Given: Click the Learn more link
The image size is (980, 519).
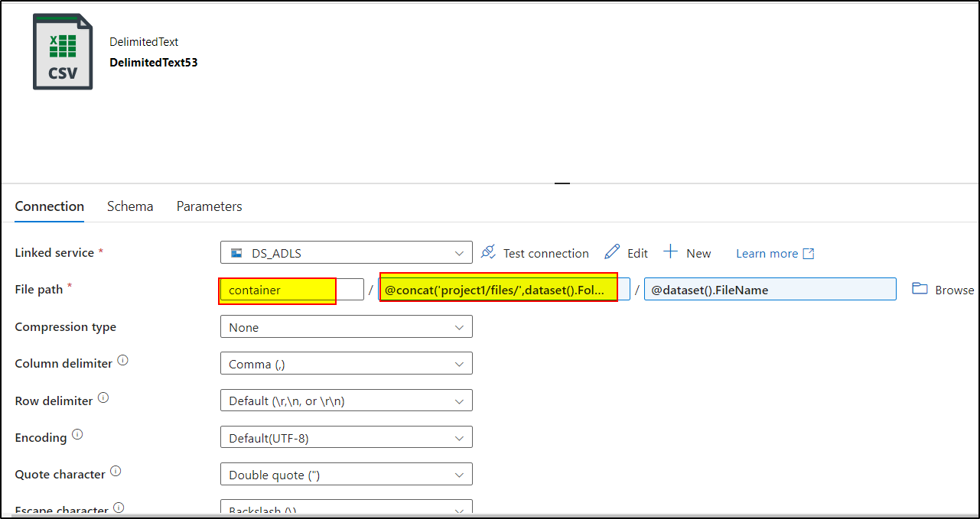Looking at the screenshot, I should pyautogui.click(x=767, y=253).
